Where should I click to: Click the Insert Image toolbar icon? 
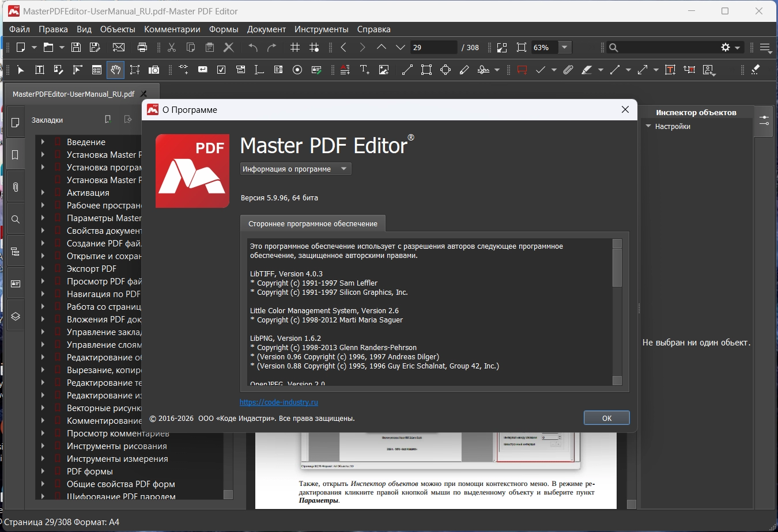[x=384, y=70]
